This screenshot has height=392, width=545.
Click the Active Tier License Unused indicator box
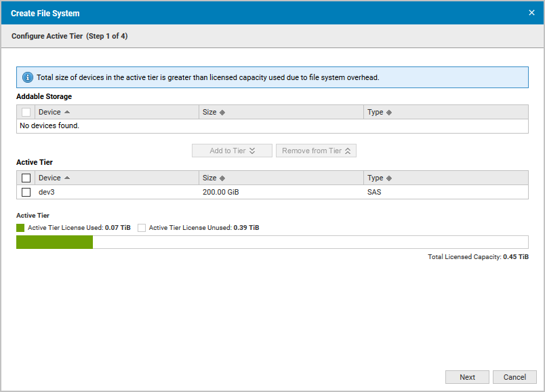(142, 227)
